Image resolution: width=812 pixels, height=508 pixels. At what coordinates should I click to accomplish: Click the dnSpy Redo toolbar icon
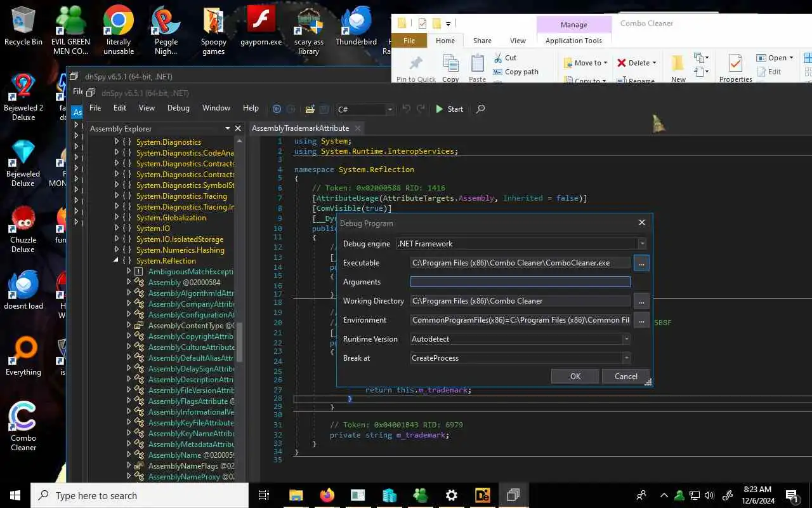(x=421, y=109)
